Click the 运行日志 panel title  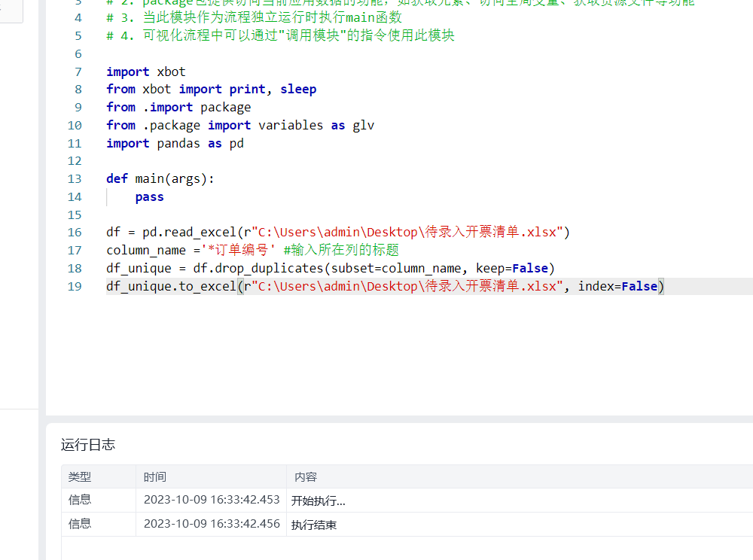[88, 445]
